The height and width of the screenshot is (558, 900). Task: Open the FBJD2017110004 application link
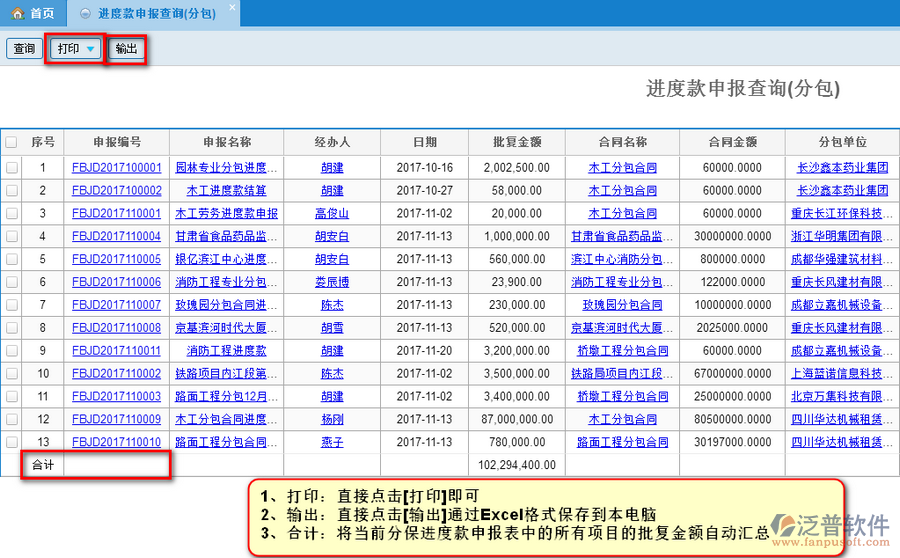point(116,237)
